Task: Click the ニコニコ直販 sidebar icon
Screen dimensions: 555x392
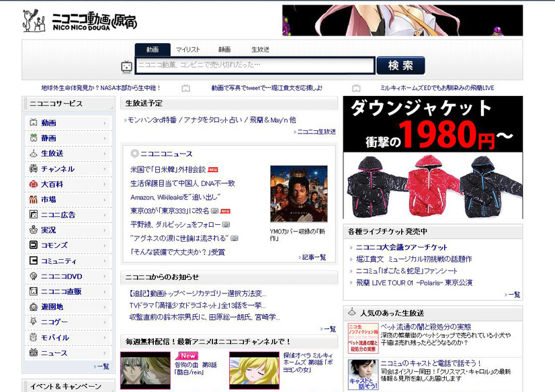Action: [x=34, y=291]
